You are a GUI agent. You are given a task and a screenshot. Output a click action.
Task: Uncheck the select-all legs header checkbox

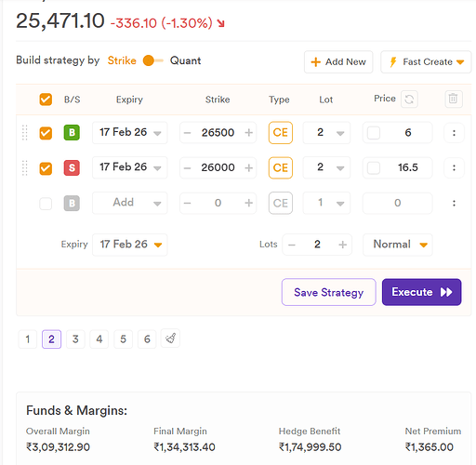tap(46, 100)
